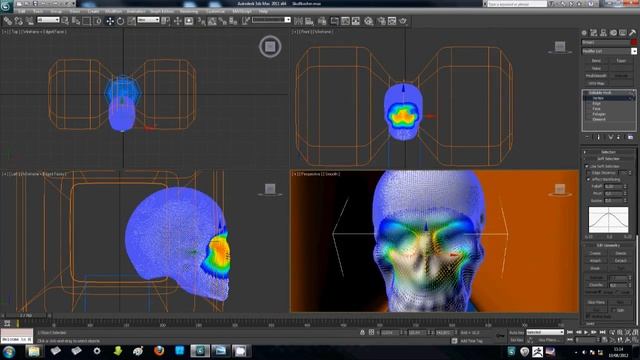
Task: Open the Tools menu
Action: 38,11
